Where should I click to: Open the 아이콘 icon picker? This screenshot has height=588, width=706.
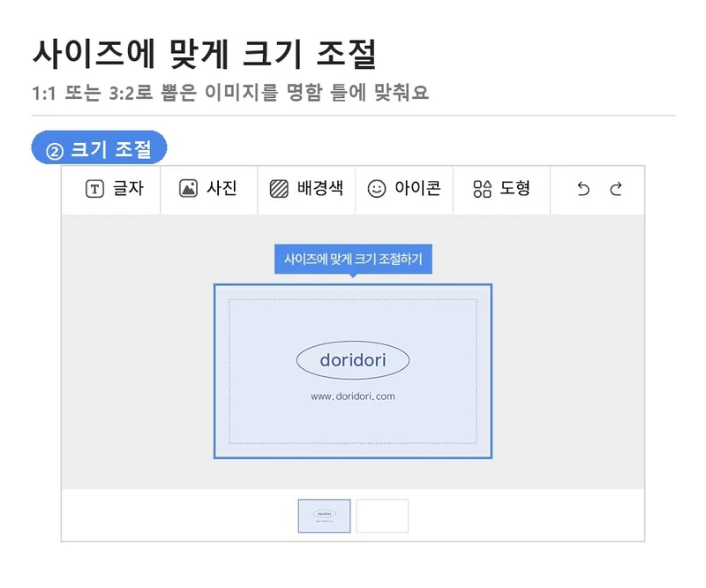coord(404,189)
